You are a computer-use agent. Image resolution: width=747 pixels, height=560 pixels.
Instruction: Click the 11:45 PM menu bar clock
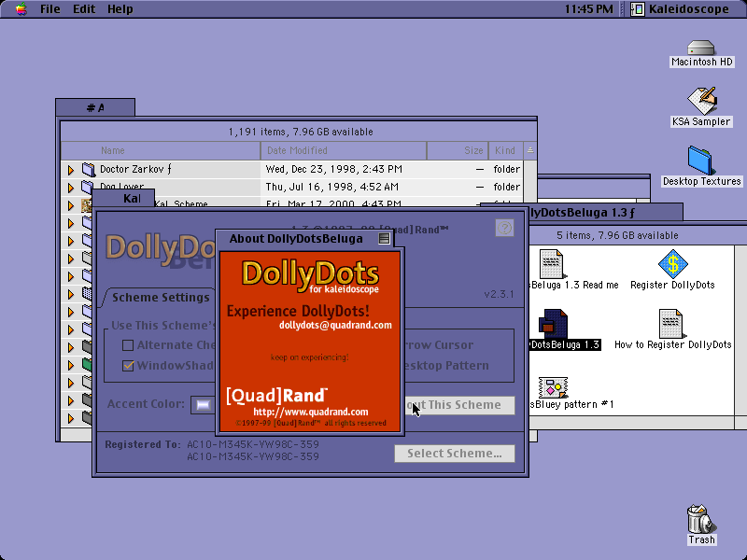pyautogui.click(x=589, y=9)
